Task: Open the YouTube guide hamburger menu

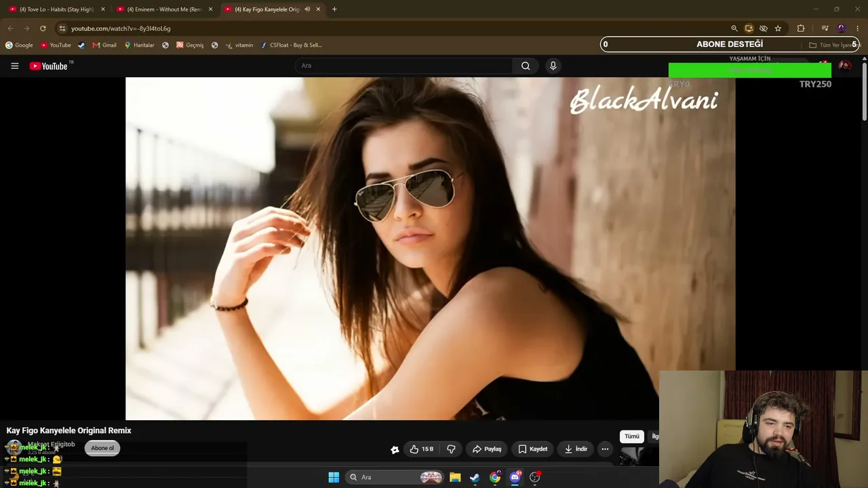Action: pos(14,66)
